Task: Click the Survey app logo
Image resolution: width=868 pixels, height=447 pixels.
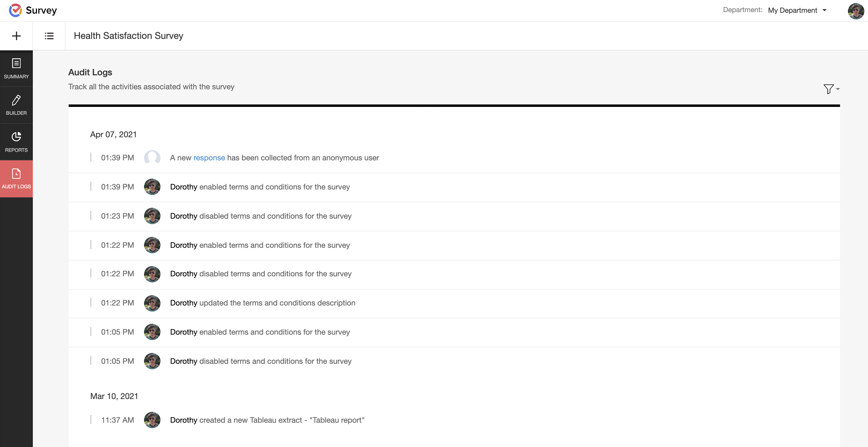Action: click(15, 10)
